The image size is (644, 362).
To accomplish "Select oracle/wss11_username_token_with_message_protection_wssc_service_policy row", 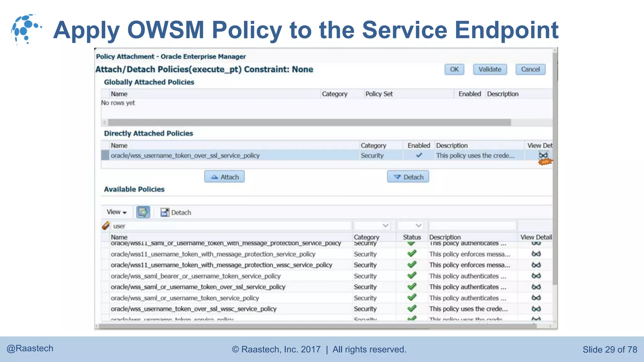I will click(326, 265).
